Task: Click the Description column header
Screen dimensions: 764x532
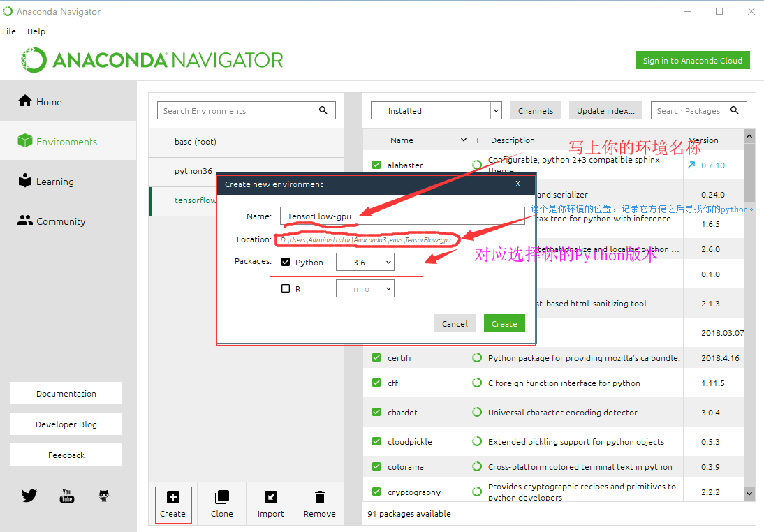Action: point(513,140)
